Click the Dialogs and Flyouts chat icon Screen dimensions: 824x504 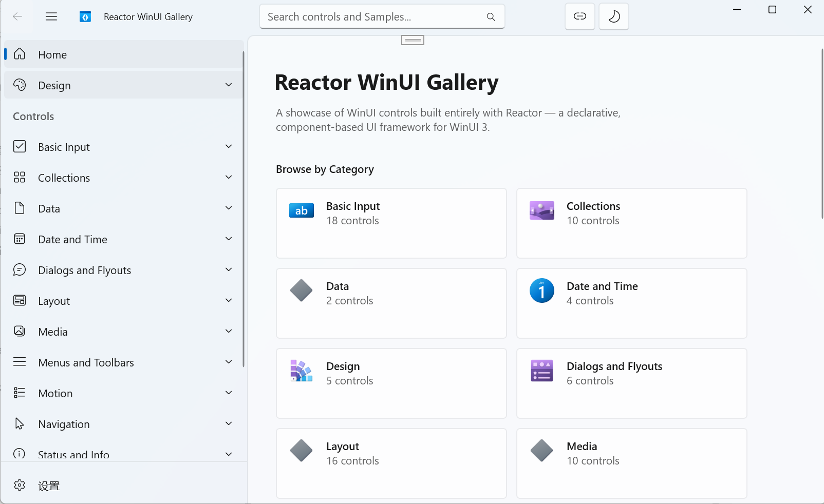pos(20,269)
